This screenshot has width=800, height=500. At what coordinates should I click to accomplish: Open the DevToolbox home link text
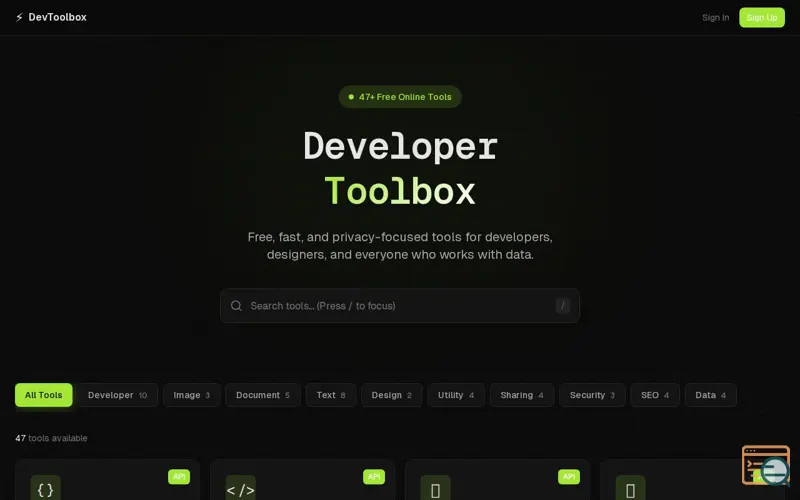point(57,17)
